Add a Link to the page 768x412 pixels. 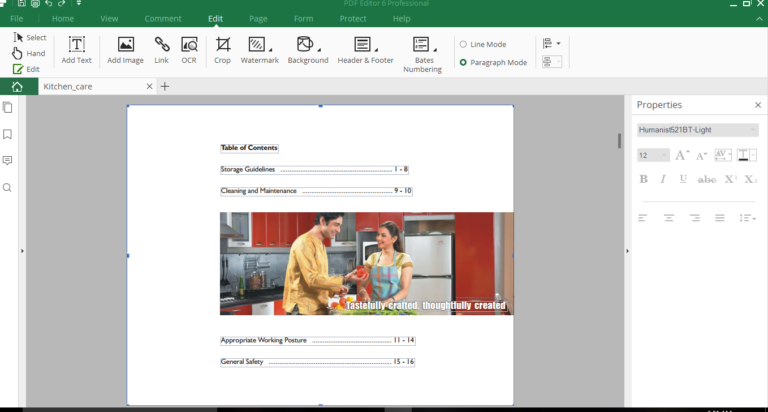[161, 50]
